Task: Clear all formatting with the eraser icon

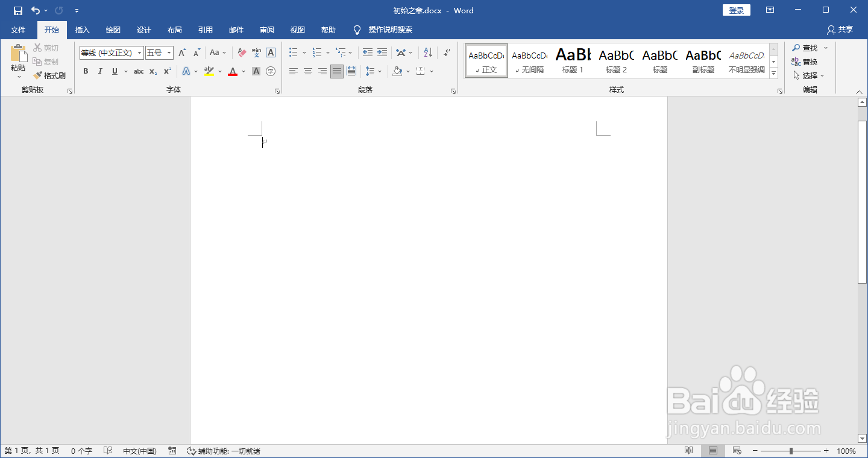Action: [x=242, y=53]
